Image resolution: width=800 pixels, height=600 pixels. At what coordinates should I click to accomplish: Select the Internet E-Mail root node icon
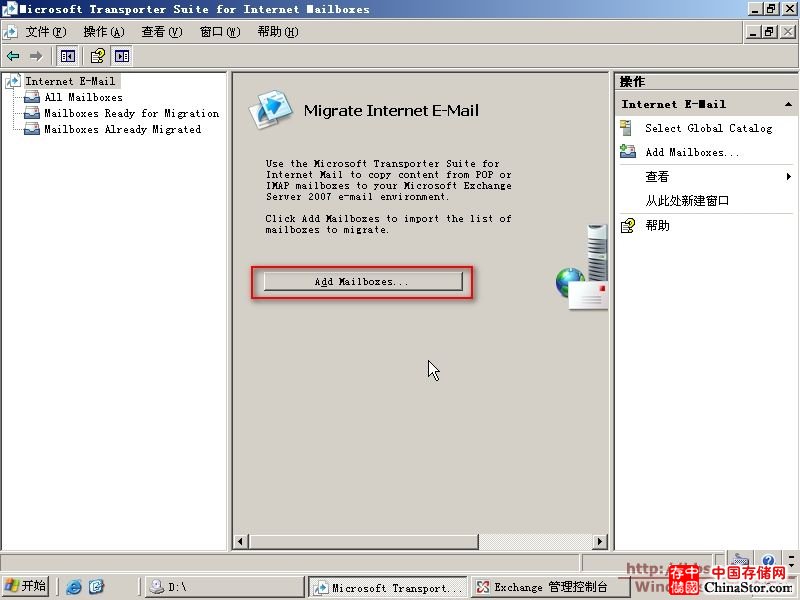pyautogui.click(x=13, y=82)
